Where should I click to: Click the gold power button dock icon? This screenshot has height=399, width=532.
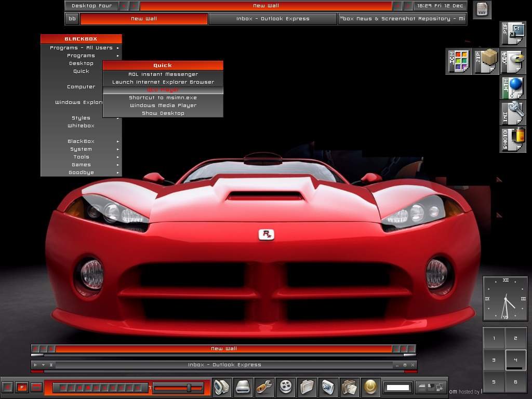[x=370, y=387]
